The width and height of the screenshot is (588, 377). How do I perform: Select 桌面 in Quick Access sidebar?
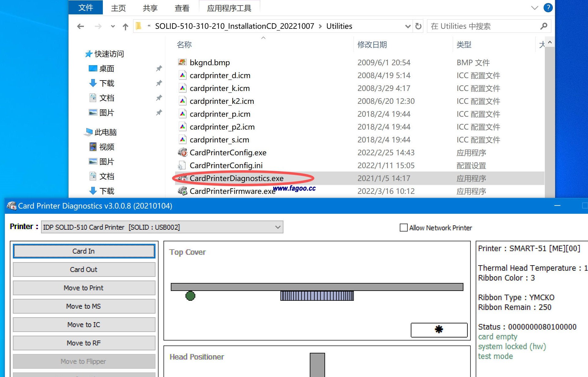[107, 69]
